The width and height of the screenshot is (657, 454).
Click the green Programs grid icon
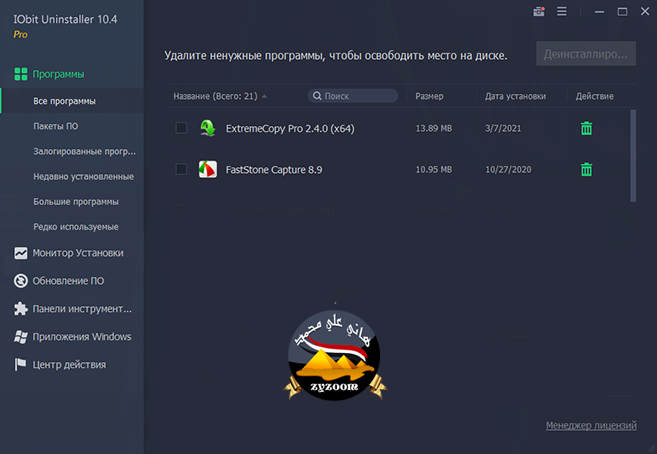click(x=21, y=74)
